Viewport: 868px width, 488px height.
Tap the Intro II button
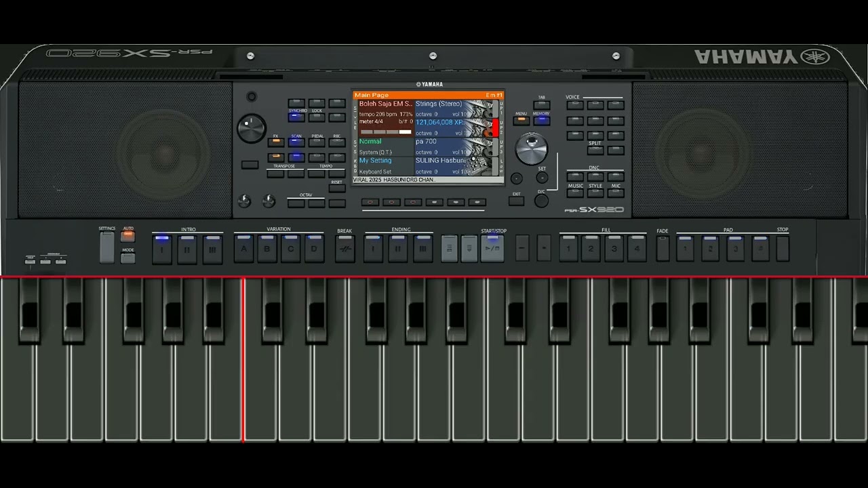tap(187, 249)
